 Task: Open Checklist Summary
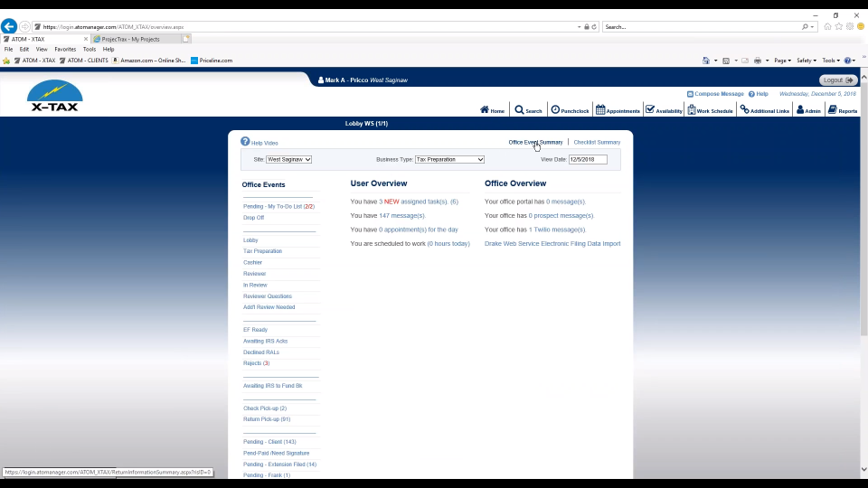coord(597,142)
